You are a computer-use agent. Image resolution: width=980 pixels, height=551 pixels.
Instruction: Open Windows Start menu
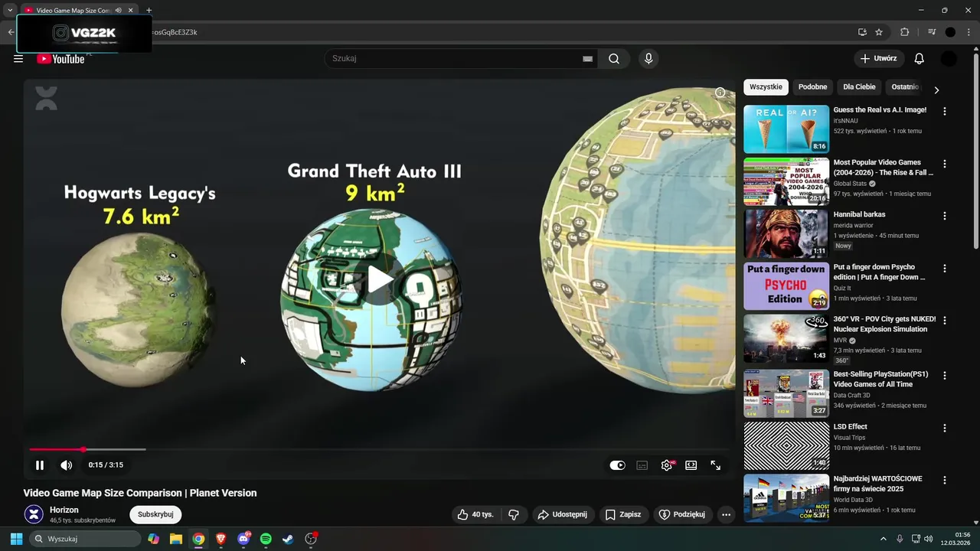[x=16, y=539]
